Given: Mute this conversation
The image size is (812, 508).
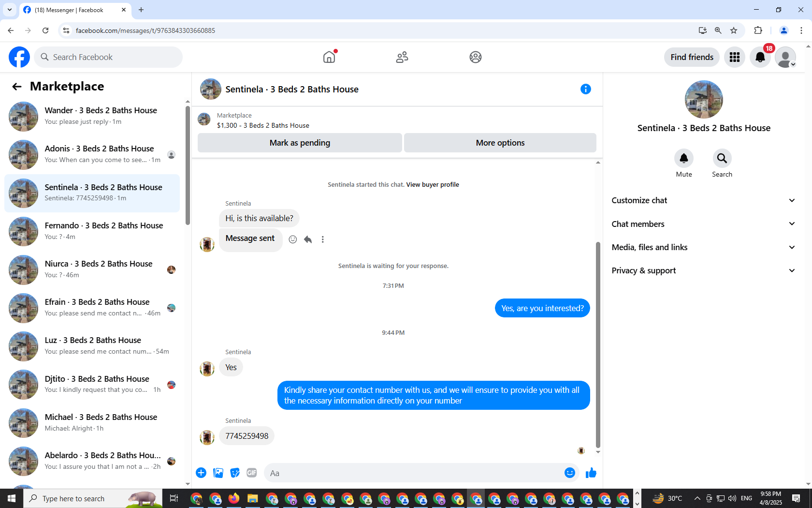Looking at the screenshot, I should pos(684,158).
